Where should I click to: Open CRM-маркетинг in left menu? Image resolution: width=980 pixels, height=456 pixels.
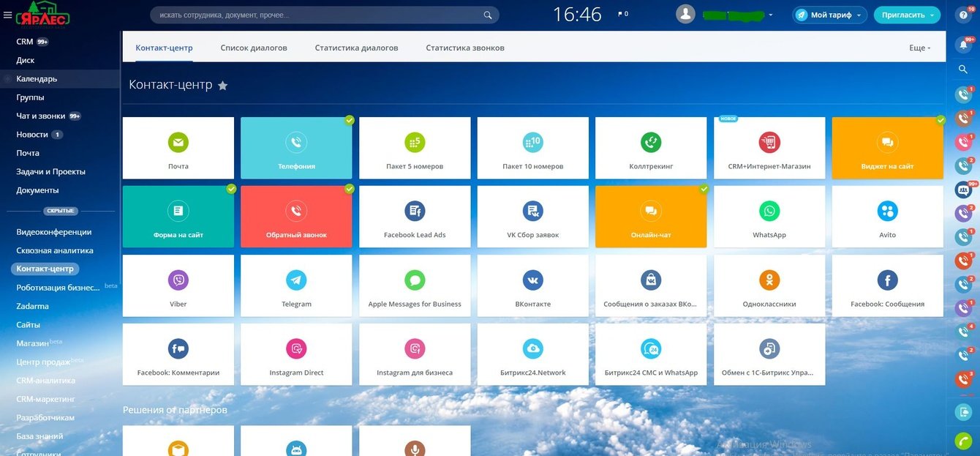click(x=46, y=399)
